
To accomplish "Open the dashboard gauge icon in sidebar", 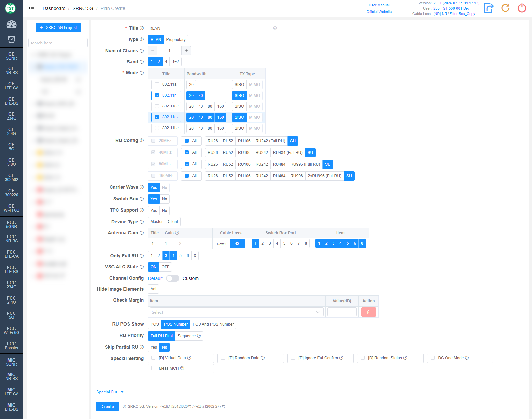I will pos(11,24).
